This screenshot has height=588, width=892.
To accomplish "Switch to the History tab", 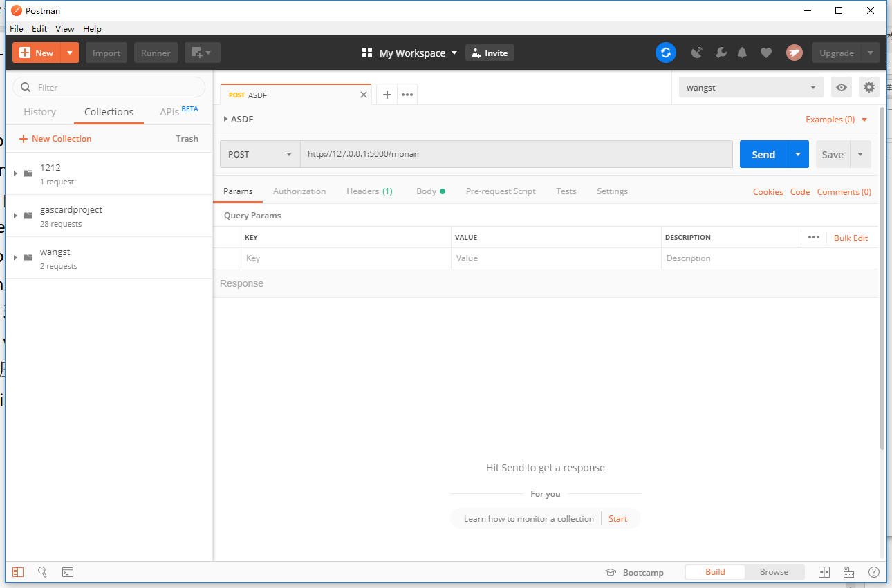I will click(x=39, y=112).
